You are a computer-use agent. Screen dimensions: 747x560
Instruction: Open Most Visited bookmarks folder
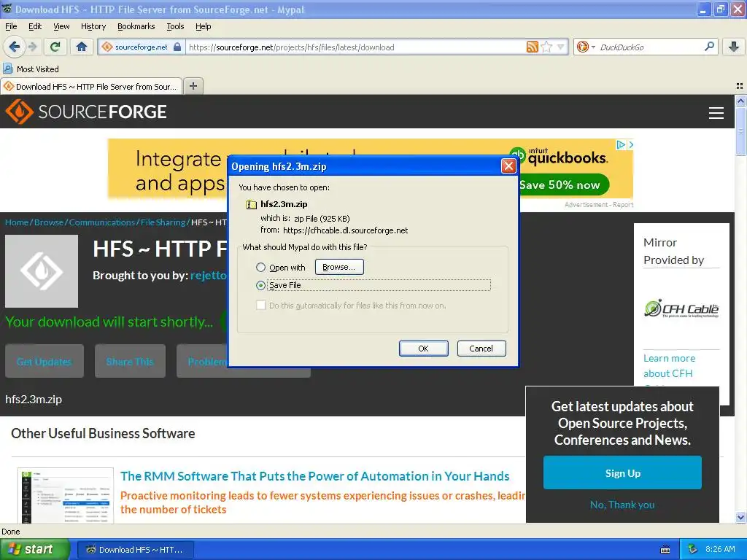click(31, 69)
